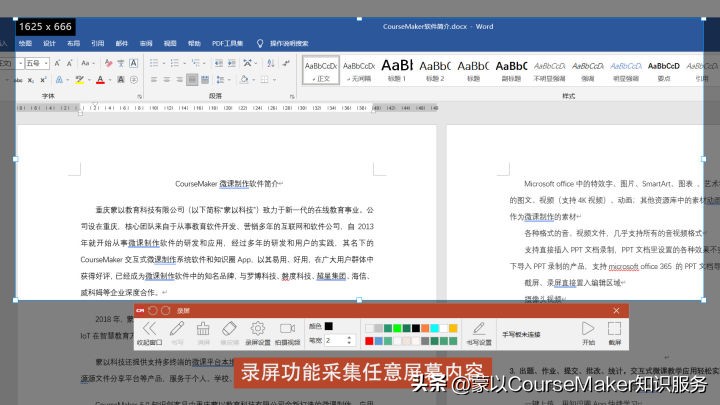Click the phonetic guide icon
The height and width of the screenshot is (405, 720).
[x=121, y=63]
